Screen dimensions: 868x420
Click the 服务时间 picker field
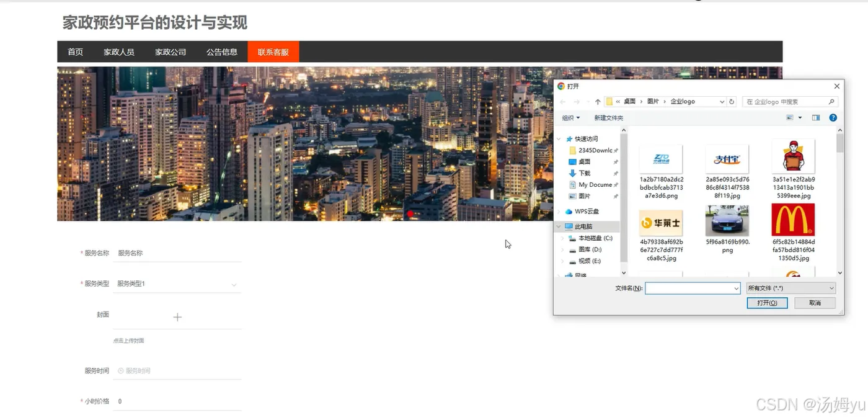(x=177, y=371)
